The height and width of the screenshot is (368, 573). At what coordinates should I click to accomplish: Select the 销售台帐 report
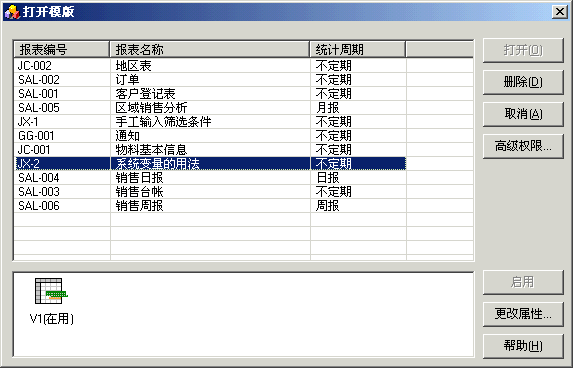[139, 192]
